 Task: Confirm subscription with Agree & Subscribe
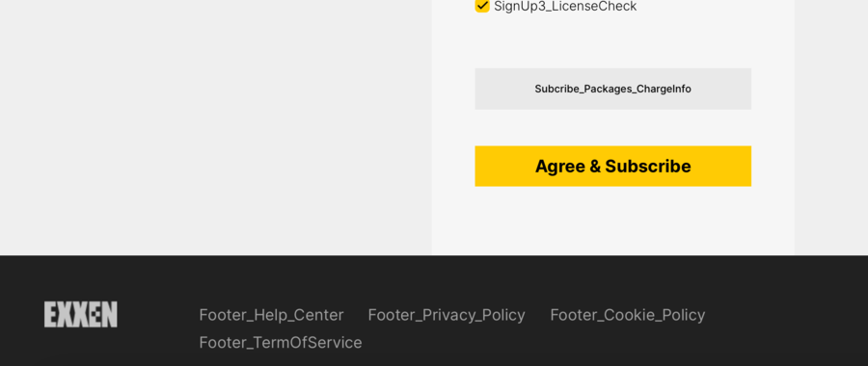(612, 166)
